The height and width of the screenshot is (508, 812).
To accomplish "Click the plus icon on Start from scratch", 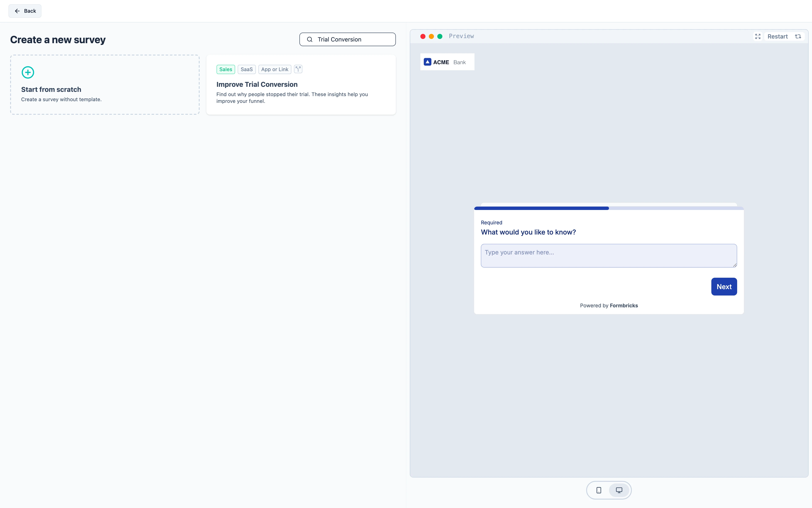I will [x=28, y=72].
